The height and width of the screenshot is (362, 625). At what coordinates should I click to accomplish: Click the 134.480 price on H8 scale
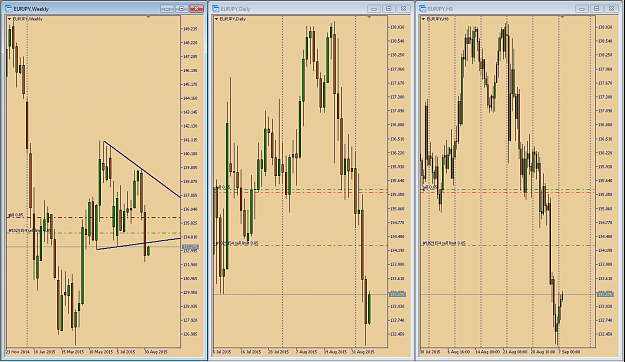605,236
